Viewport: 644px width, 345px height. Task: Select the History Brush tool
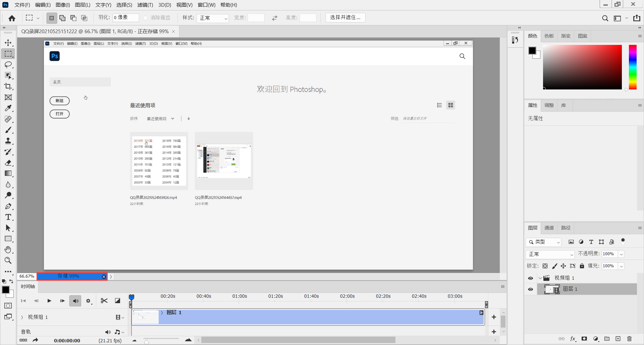coord(8,152)
